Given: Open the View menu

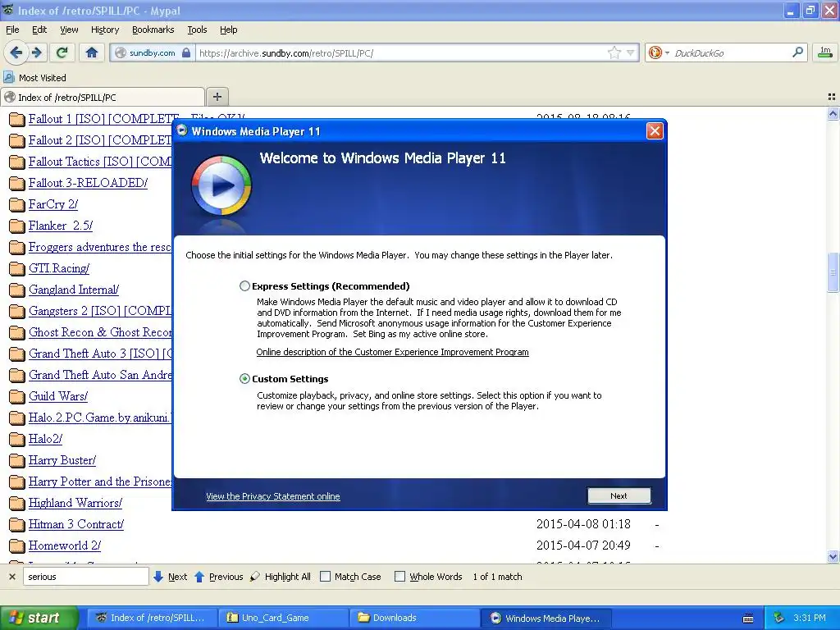Looking at the screenshot, I should (x=69, y=30).
